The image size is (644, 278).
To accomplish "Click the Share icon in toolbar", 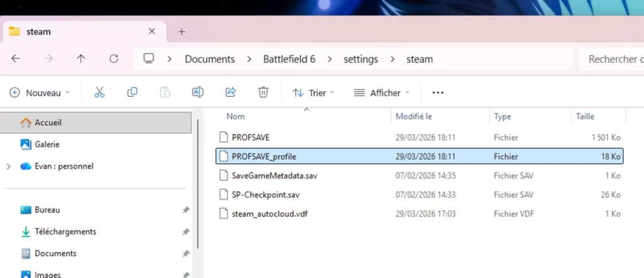I will pyautogui.click(x=230, y=92).
